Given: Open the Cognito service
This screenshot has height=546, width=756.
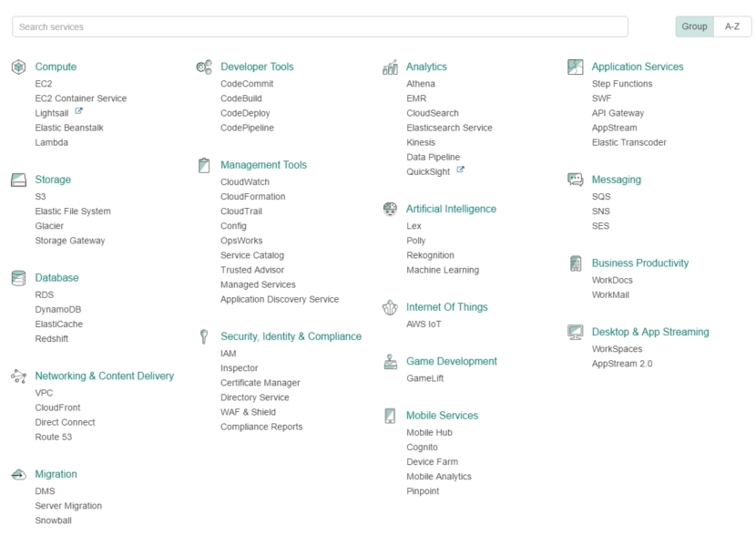Looking at the screenshot, I should [x=422, y=448].
